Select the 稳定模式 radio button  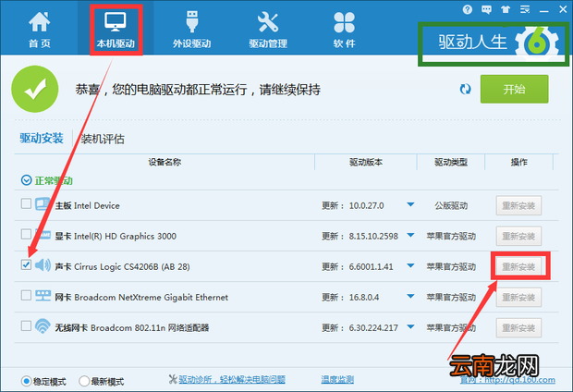(x=26, y=382)
